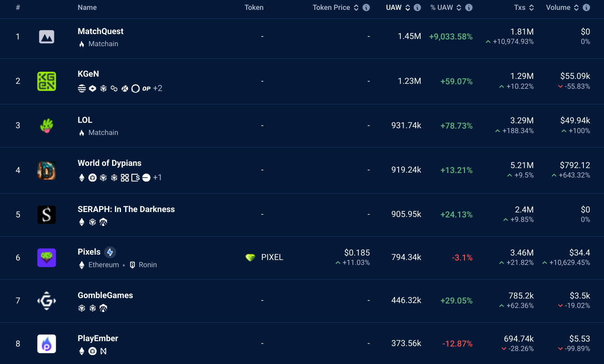Click the PIXEL token link
The image size is (604, 364).
(272, 258)
